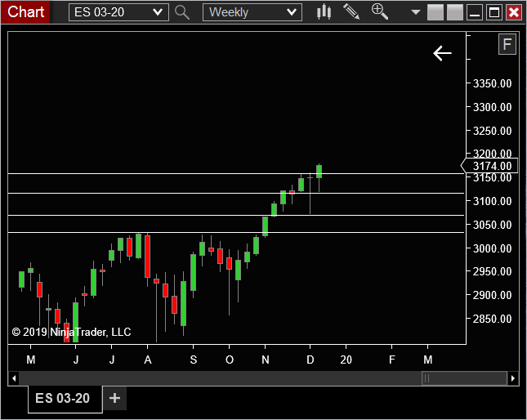Click the 3174.00 current price marker

489,166
